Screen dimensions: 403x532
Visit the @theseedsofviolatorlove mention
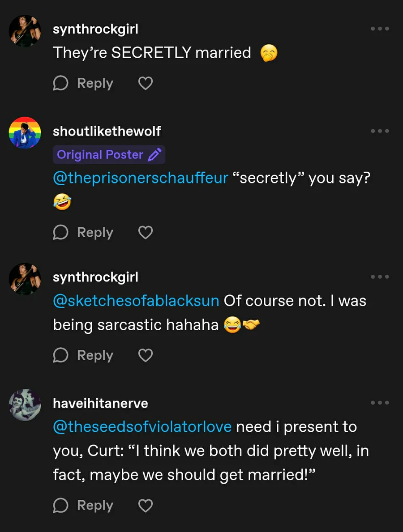coord(142,427)
